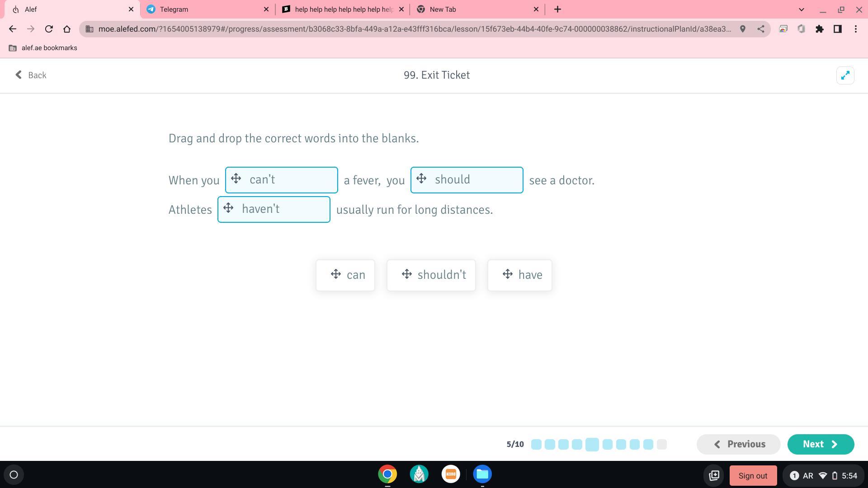
Task: Click the blank containing 'haven't'
Action: coord(274,209)
